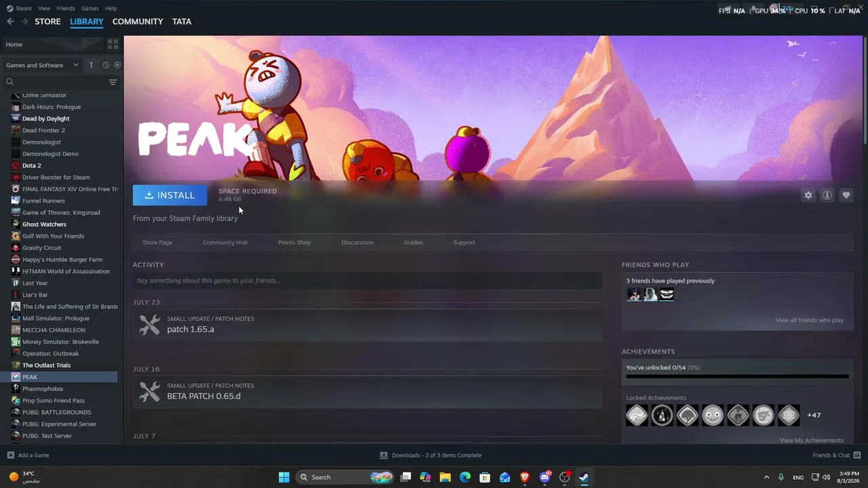868x488 pixels.
Task: Switch to the STORE tab
Action: [x=47, y=22]
